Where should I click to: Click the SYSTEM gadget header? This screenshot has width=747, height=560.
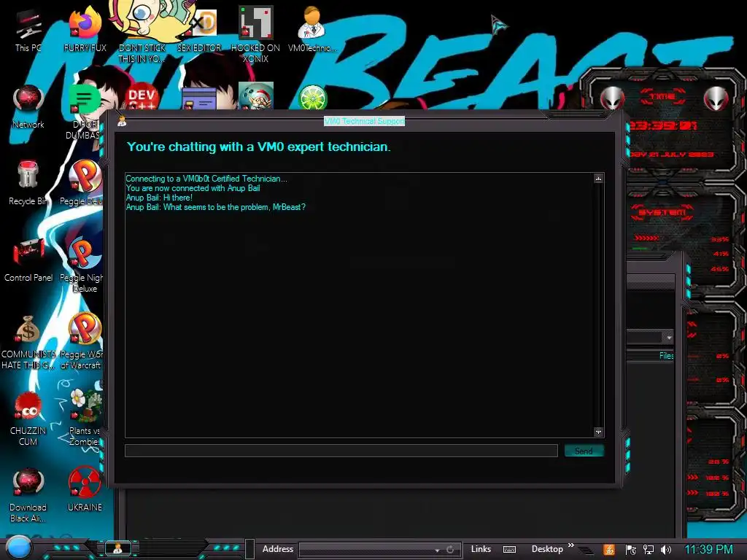[662, 212]
